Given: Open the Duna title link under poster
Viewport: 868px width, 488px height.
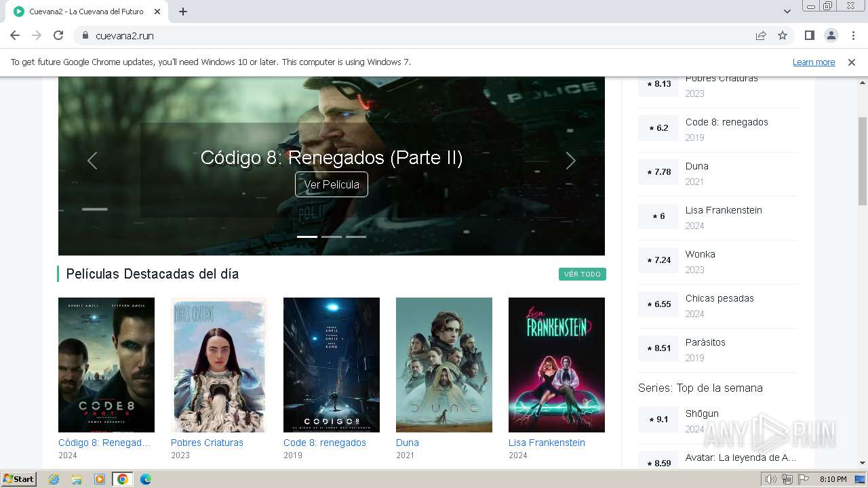Looking at the screenshot, I should coord(408,443).
